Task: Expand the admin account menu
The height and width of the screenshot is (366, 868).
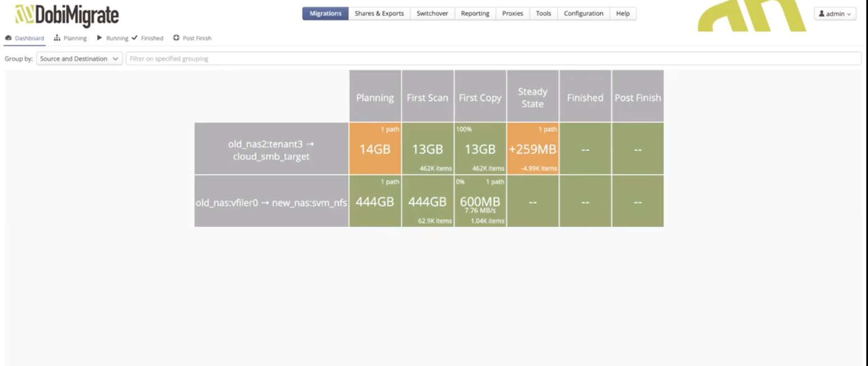Action: point(835,14)
